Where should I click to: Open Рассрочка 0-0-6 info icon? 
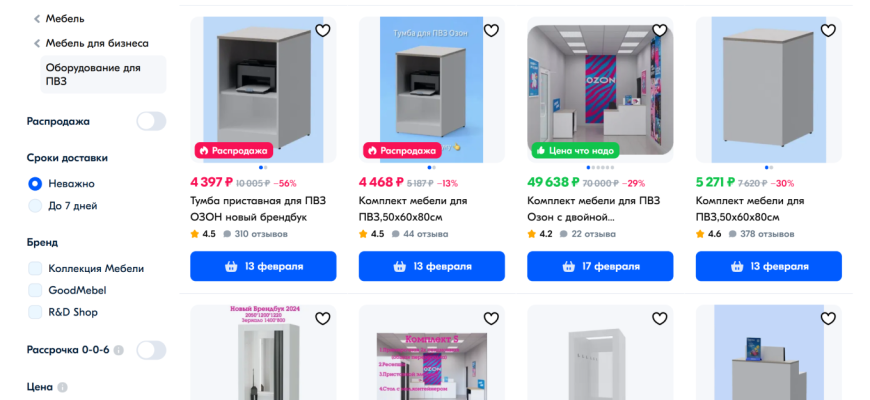[119, 351]
